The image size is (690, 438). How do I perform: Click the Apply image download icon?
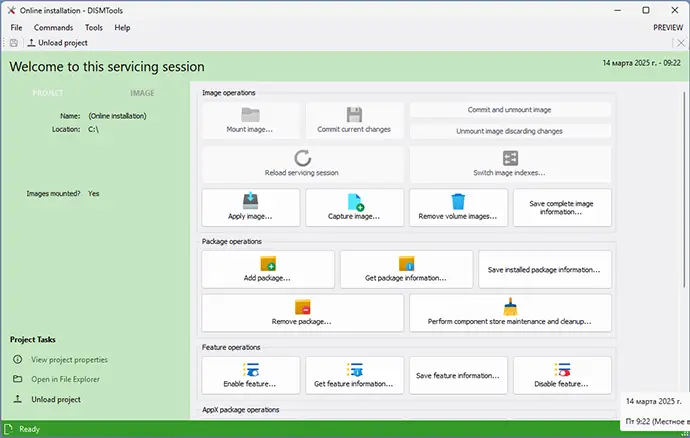click(x=250, y=201)
